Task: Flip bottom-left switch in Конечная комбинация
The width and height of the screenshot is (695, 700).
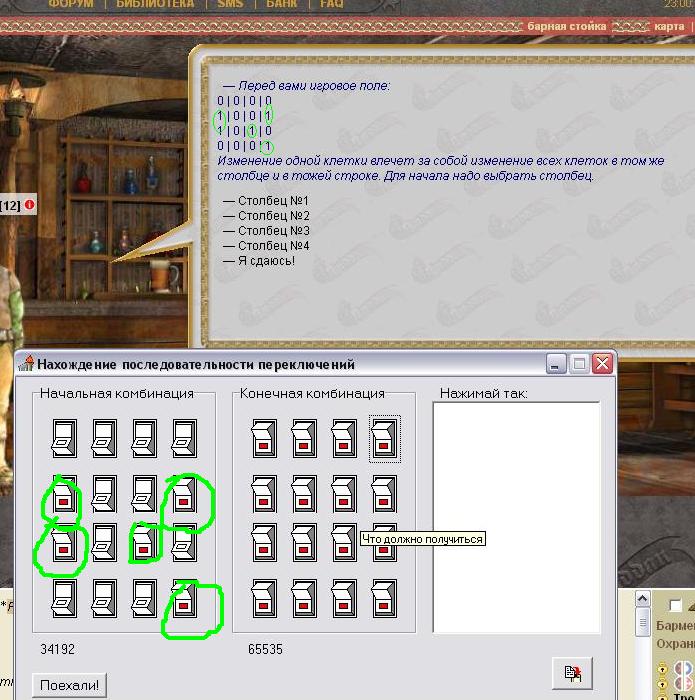Action: click(x=263, y=598)
